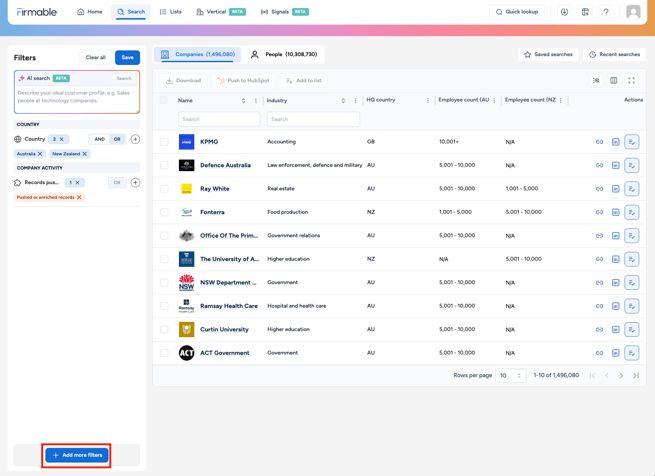Select the Fonterra row checkbox

164,212
